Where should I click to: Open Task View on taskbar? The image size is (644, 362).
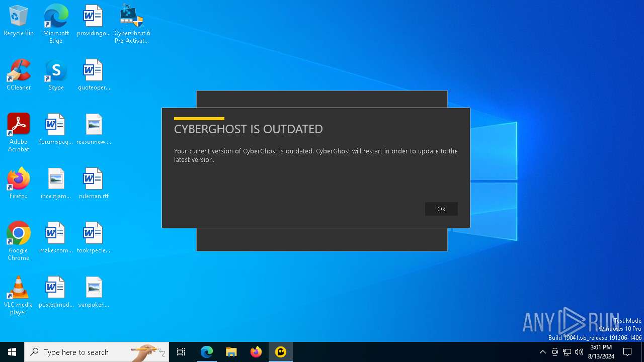point(181,352)
